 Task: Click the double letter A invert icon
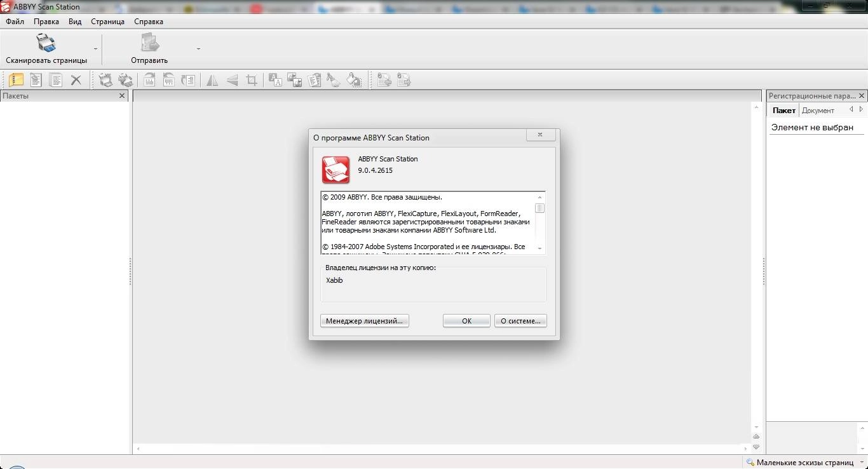(x=275, y=80)
